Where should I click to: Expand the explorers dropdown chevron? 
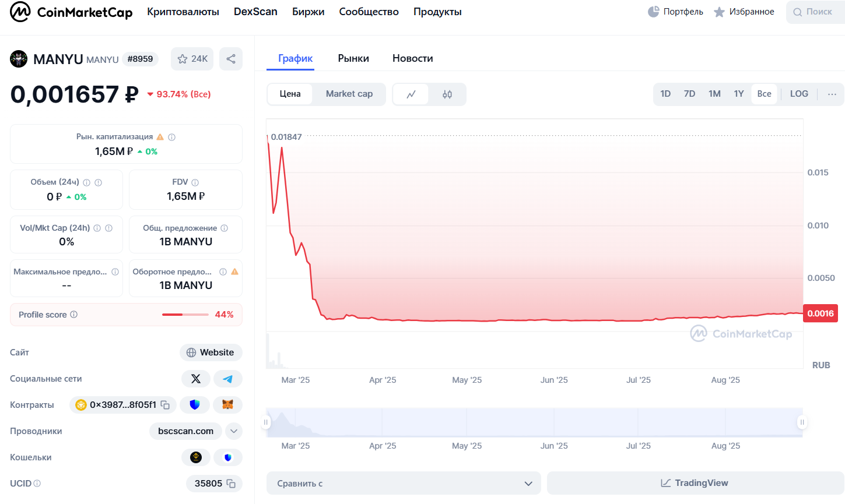point(234,431)
